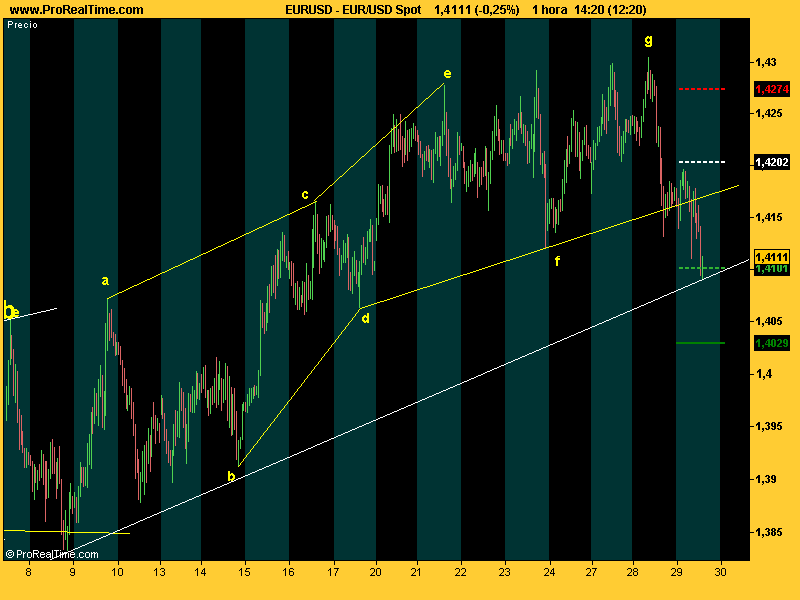Viewport: 800px width, 600px height.
Task: Click date 24 on the time axis
Action: tap(549, 572)
